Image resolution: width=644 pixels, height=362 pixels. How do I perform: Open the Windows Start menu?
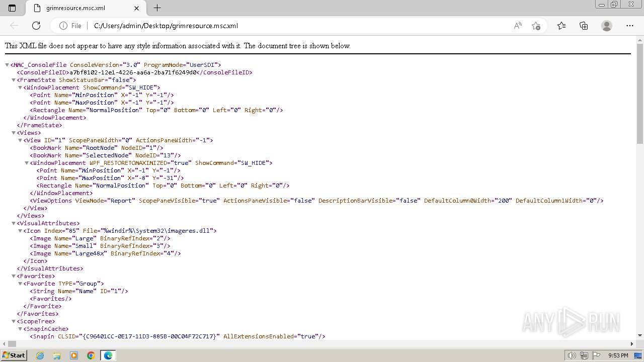[14, 355]
